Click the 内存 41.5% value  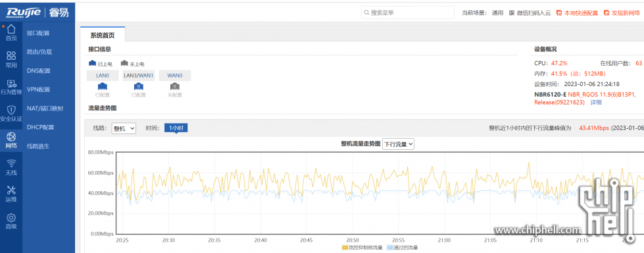tap(559, 74)
